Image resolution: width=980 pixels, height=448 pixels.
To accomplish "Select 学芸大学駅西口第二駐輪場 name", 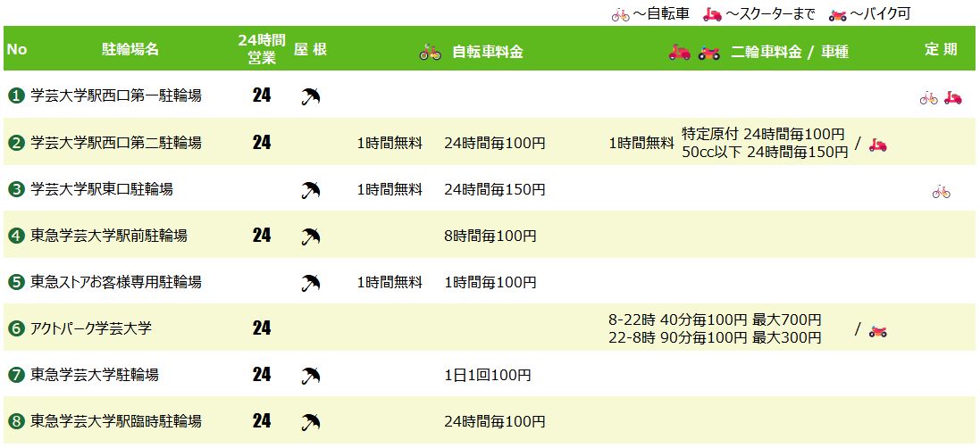I will click(116, 143).
